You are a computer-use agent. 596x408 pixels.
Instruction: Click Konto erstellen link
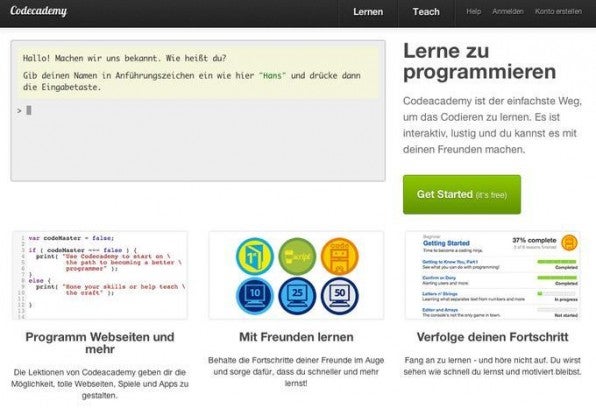click(558, 11)
